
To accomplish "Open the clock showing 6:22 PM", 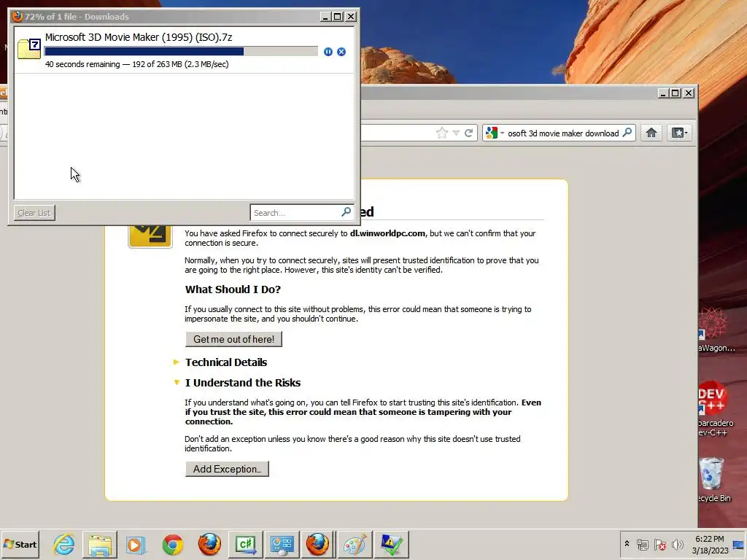I will pyautogui.click(x=710, y=544).
